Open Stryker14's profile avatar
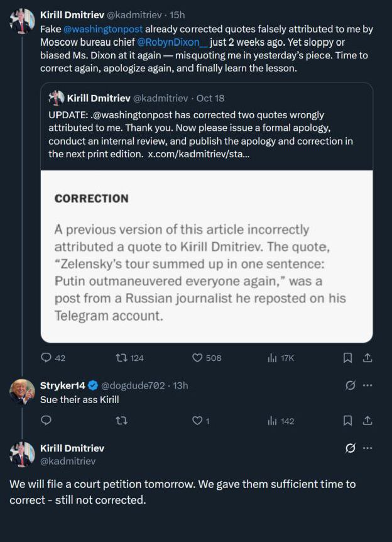The height and width of the screenshot is (542, 392). tap(22, 392)
